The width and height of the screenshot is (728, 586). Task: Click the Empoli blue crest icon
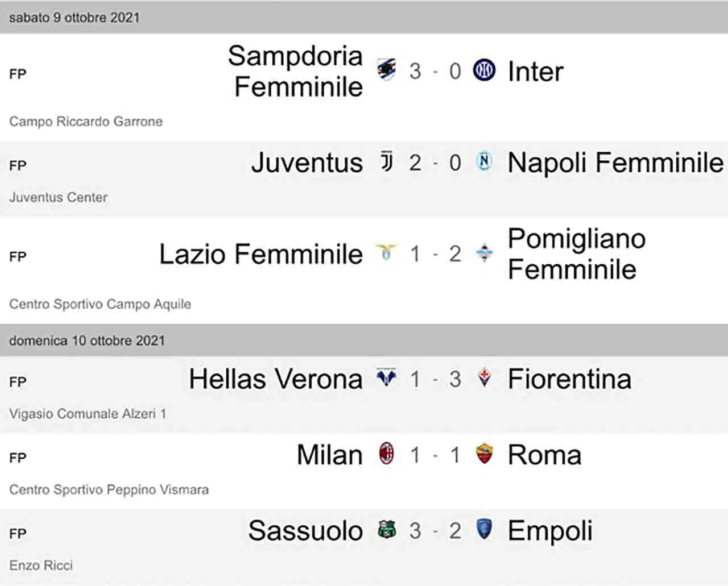tap(484, 530)
